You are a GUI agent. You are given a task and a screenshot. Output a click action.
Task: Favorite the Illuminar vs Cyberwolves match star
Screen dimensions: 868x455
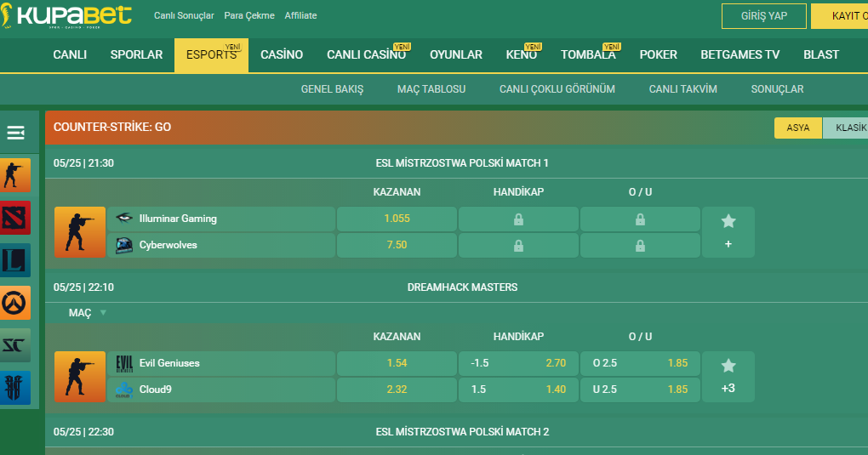(x=728, y=221)
